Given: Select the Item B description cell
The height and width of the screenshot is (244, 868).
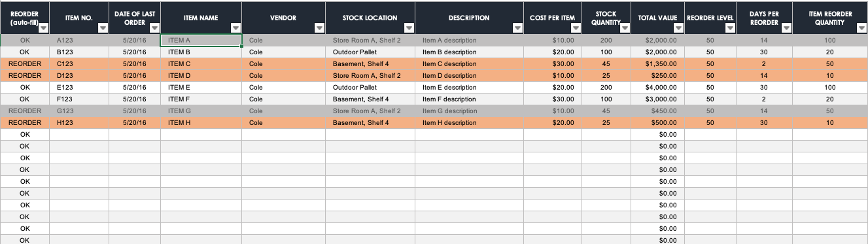Looking at the screenshot, I should point(469,52).
